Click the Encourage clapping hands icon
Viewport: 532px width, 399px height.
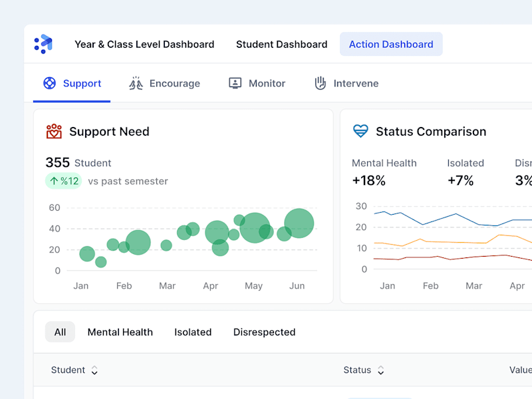[136, 83]
